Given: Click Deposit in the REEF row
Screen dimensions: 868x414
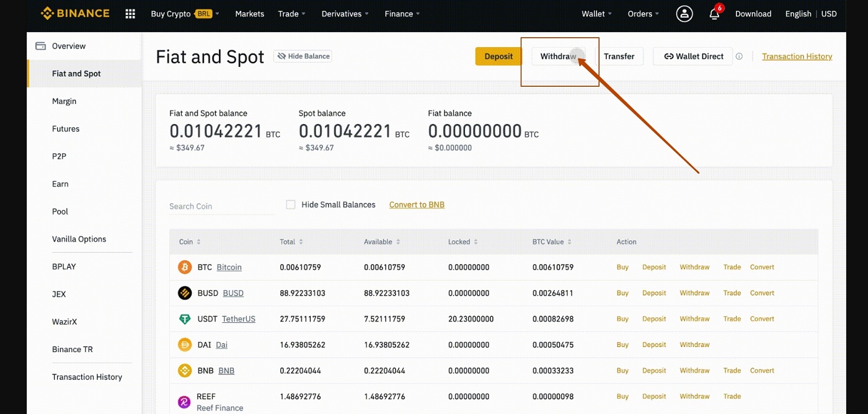Looking at the screenshot, I should click(x=654, y=397).
